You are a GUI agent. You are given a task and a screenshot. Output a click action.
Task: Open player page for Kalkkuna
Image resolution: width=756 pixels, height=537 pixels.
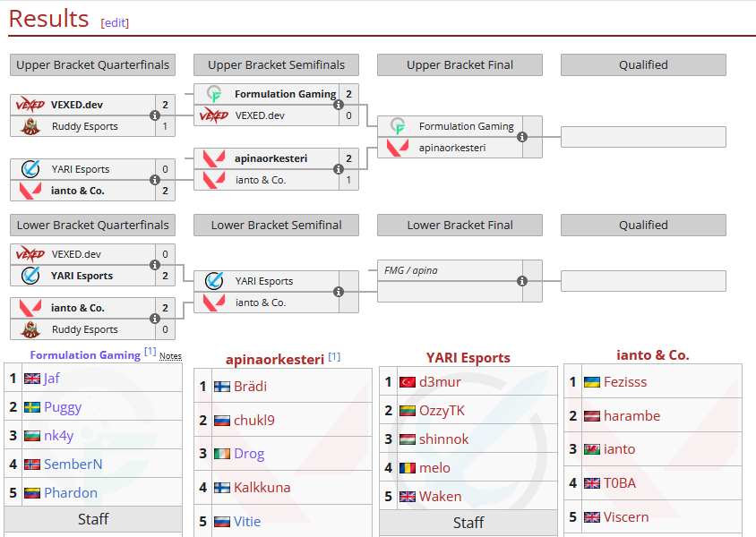[262, 488]
